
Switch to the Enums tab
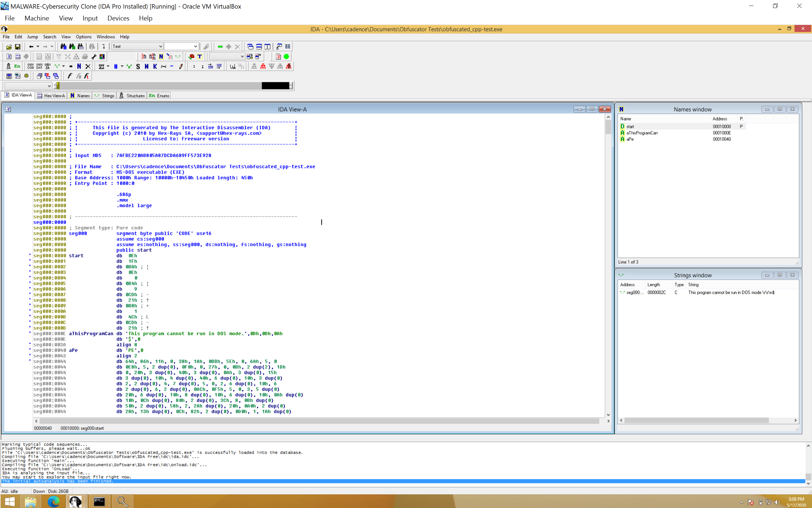[159, 95]
